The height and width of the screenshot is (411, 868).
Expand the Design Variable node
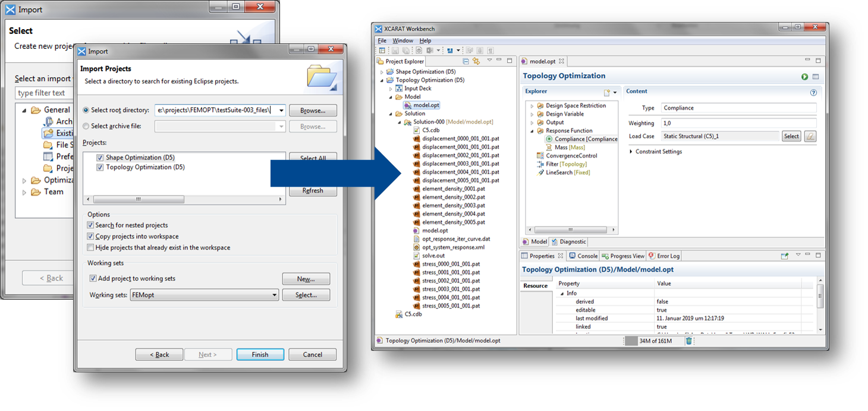point(532,114)
